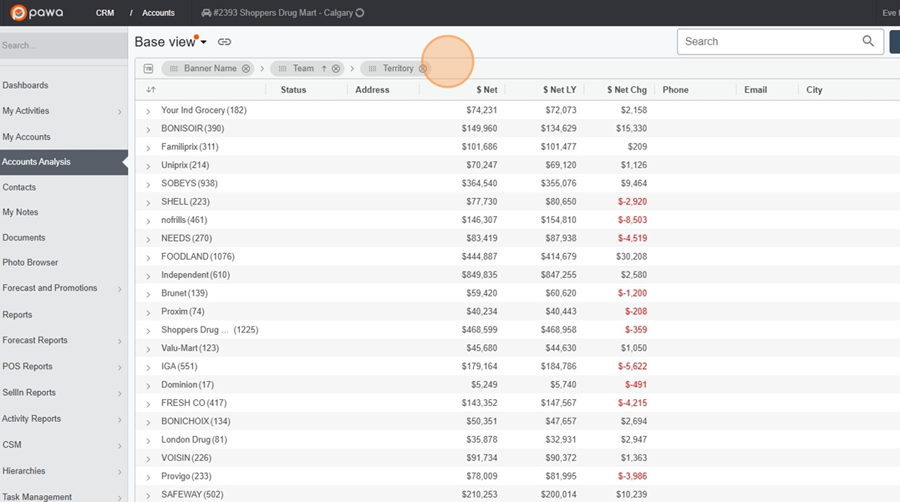Click Independent (610) row label
The width and height of the screenshot is (900, 502).
click(x=196, y=275)
